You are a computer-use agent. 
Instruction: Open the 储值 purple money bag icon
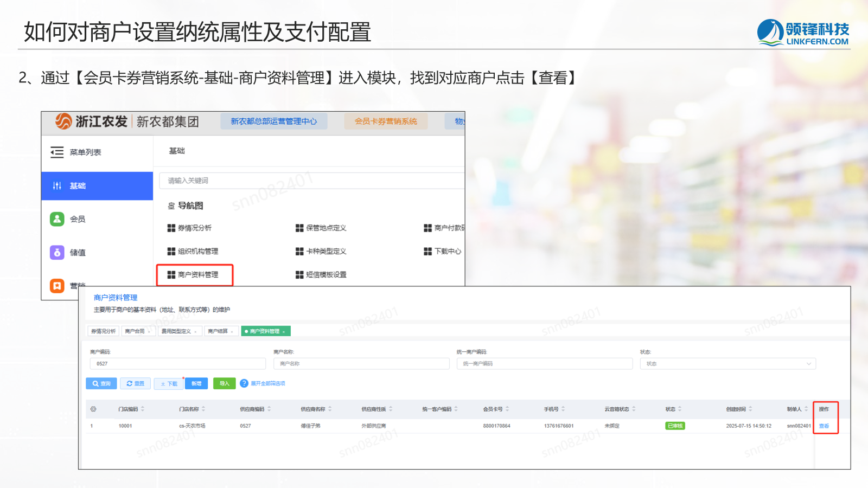[x=57, y=253]
